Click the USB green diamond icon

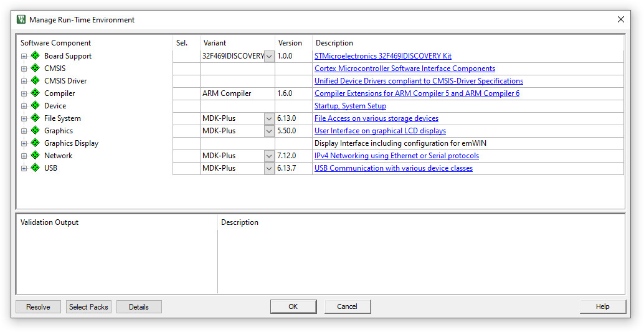[36, 168]
